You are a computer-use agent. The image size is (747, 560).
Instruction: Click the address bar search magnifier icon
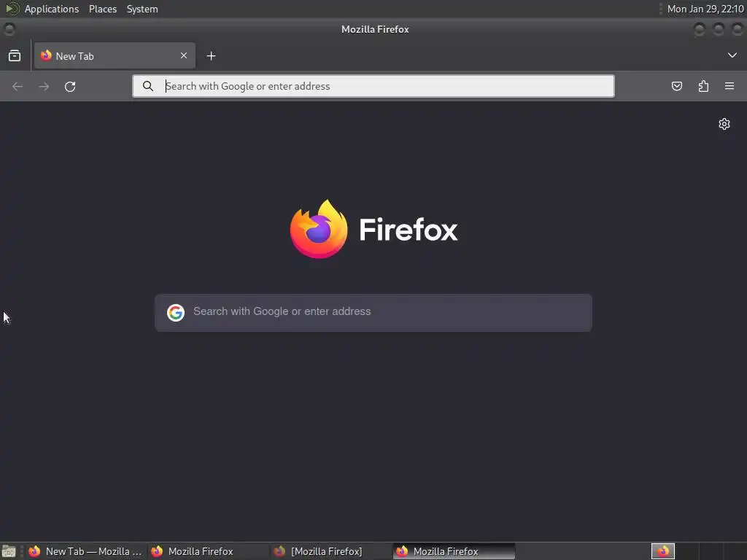[x=148, y=86]
